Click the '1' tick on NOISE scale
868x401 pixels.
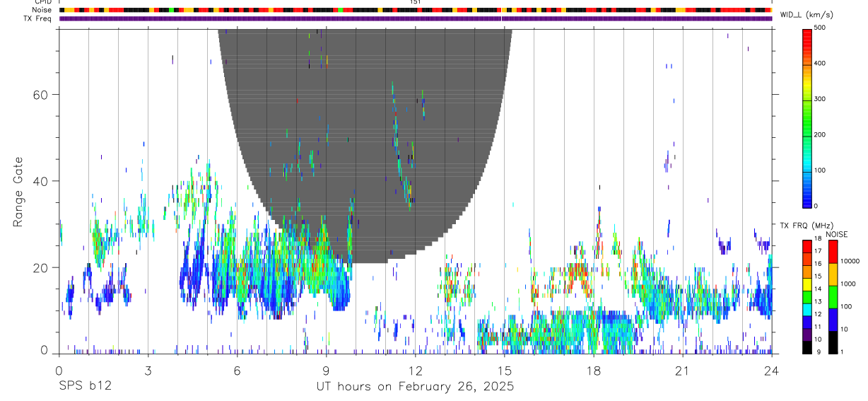(842, 351)
